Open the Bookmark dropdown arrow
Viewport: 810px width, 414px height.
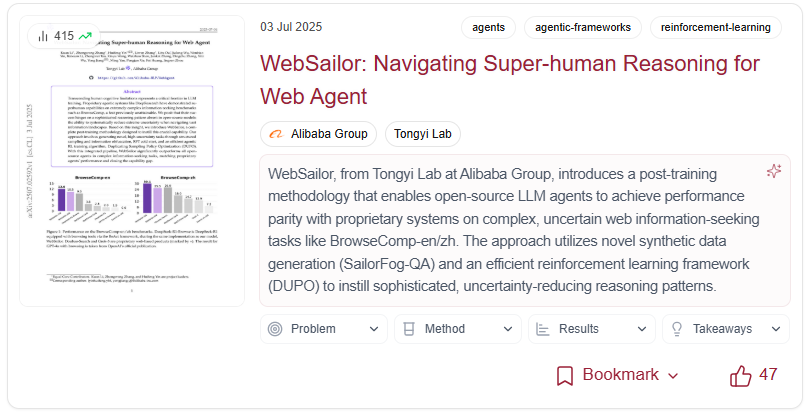(673, 376)
